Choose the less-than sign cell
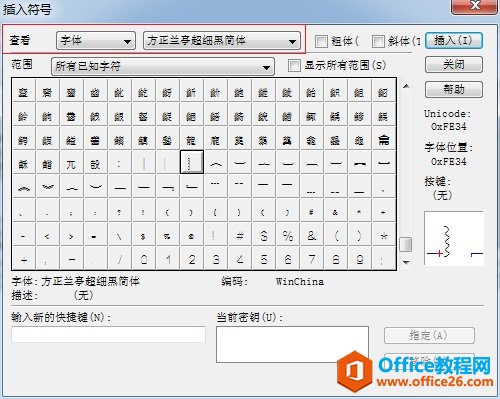The width and height of the screenshot is (500, 399). click(47, 236)
